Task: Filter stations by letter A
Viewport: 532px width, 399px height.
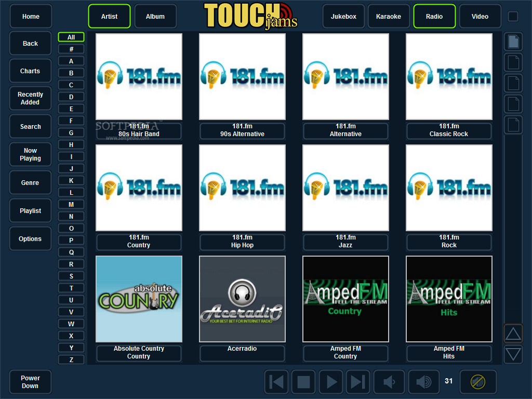Action: 71,61
